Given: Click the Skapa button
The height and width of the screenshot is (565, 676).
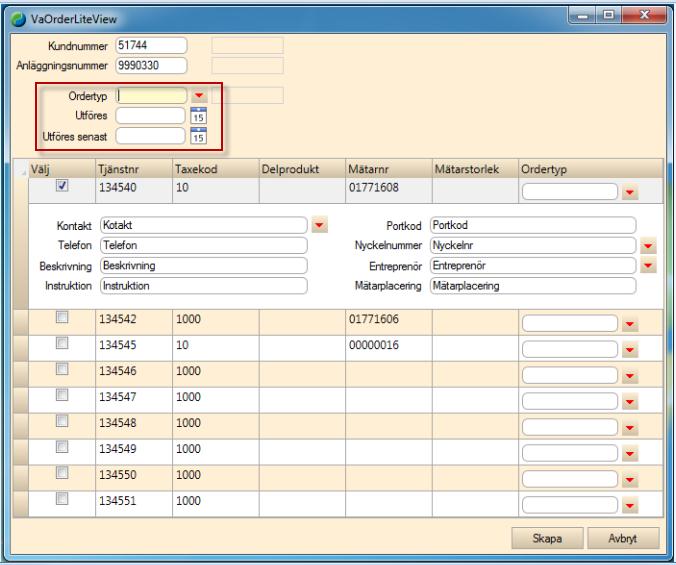Looking at the screenshot, I should point(547,538).
